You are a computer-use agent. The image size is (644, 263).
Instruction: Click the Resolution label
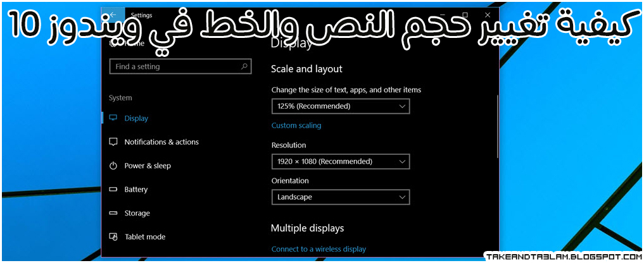(289, 145)
